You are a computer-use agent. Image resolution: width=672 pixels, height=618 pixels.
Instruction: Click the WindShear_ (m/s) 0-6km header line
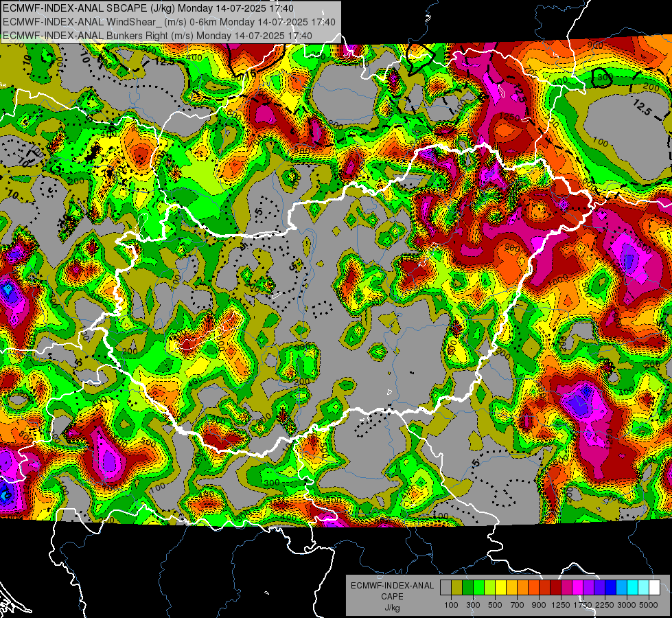[x=169, y=22]
